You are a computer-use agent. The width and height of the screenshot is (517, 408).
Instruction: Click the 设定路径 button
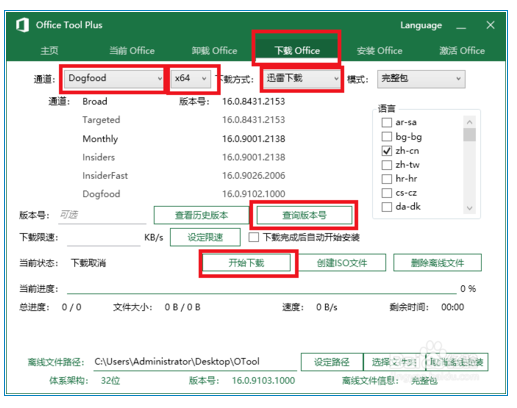click(332, 362)
